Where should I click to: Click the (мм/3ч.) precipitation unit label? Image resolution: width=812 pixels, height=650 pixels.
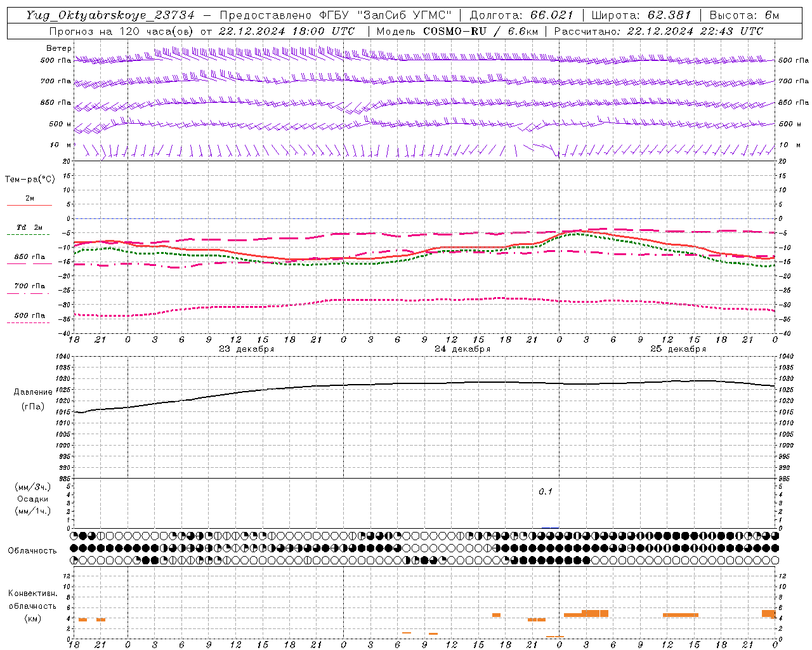coord(33,487)
